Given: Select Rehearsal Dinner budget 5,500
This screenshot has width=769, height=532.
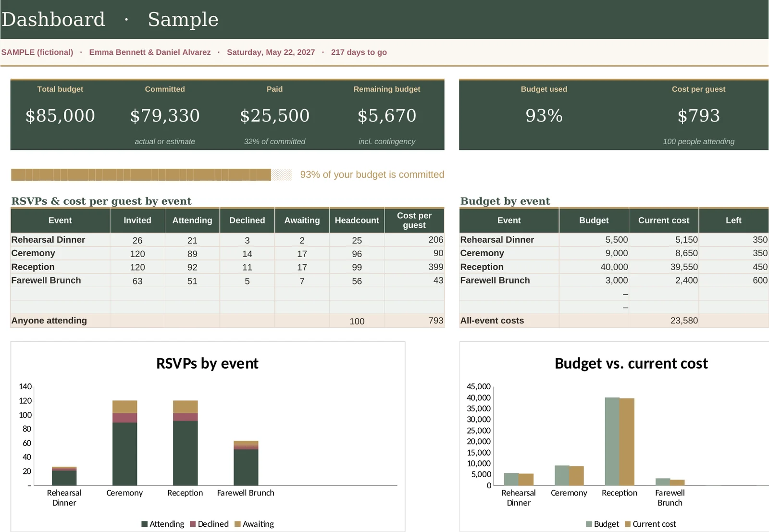Looking at the screenshot, I should click(617, 239).
